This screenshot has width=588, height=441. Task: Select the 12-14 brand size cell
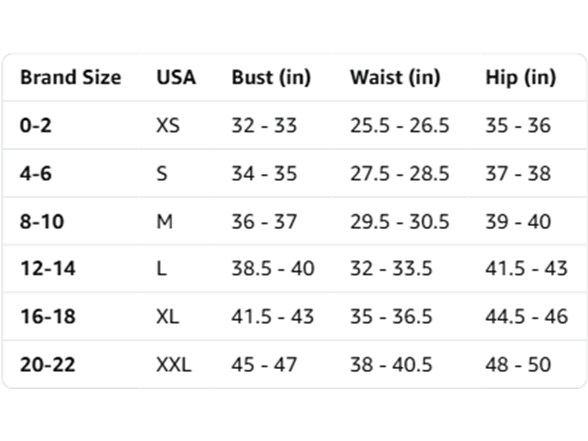coord(48,268)
